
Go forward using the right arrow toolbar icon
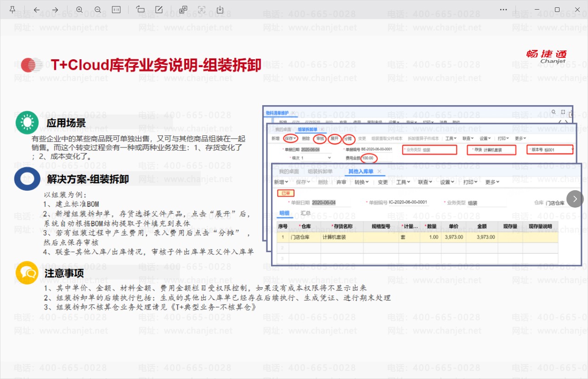point(55,10)
